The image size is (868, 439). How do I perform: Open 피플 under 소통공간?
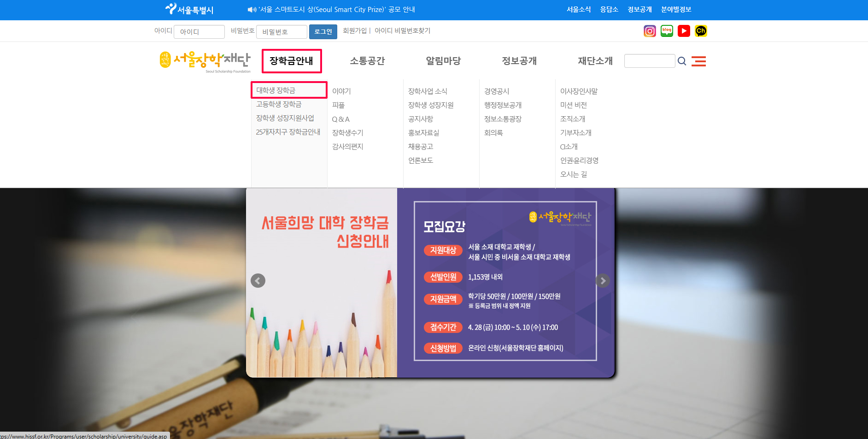click(x=338, y=105)
